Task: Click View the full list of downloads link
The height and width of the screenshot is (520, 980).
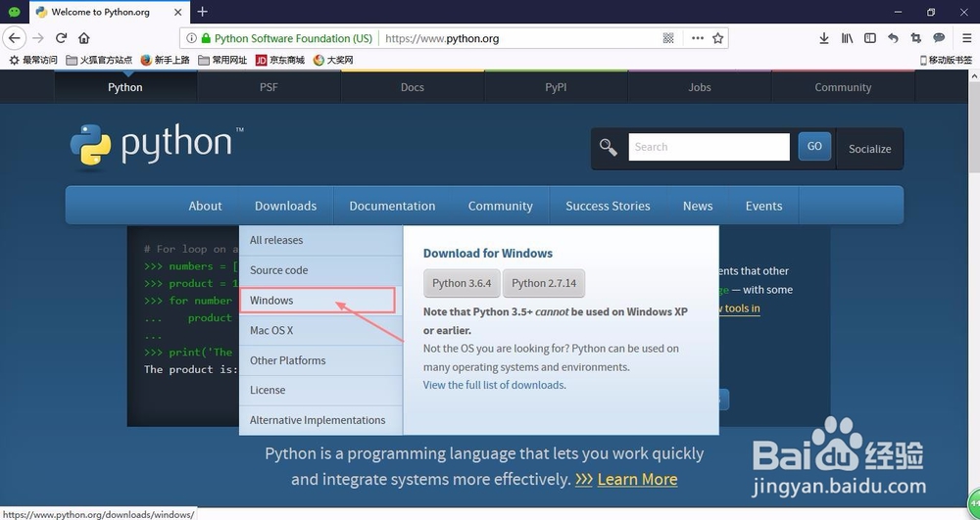Action: coord(494,385)
